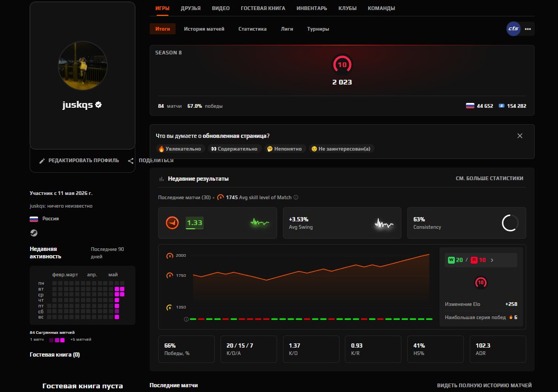The image size is (558, 392).
Task: Click the first green match result marker
Action: point(193,319)
